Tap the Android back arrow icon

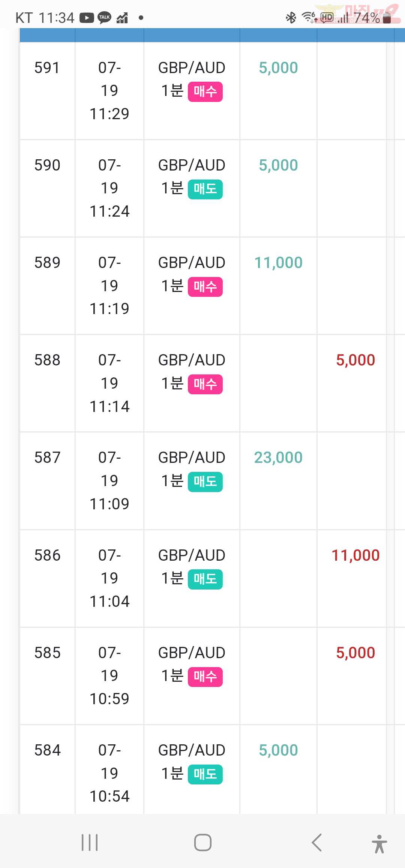point(316,843)
